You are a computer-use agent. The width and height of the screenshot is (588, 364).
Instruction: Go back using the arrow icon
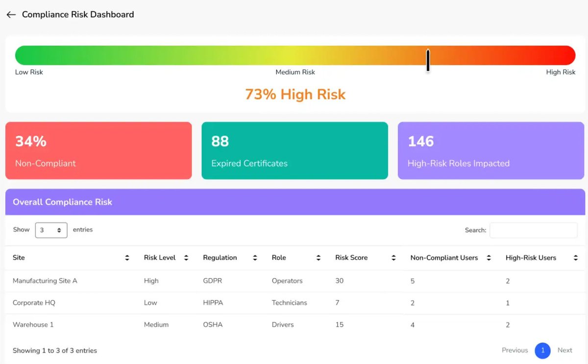11,15
